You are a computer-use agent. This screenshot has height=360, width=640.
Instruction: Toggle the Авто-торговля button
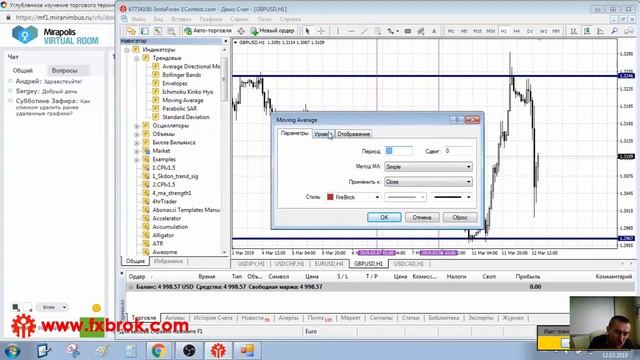(208, 31)
